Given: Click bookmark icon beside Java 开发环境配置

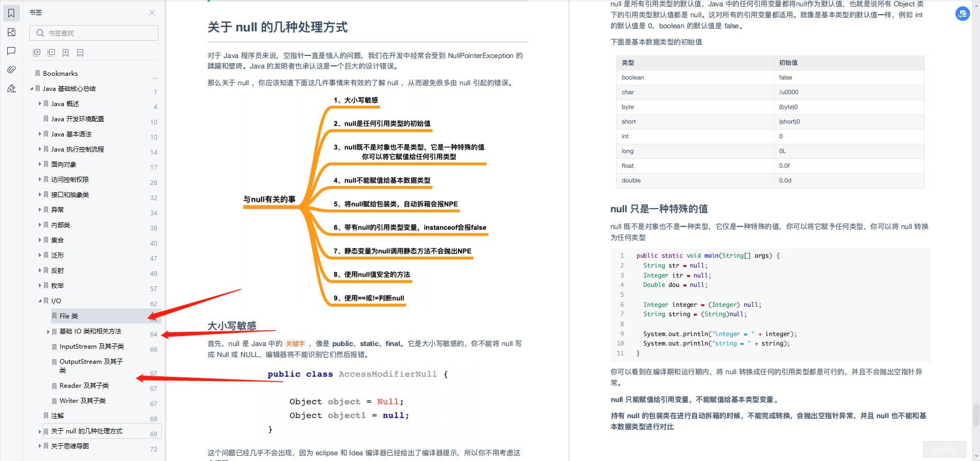Looking at the screenshot, I should coord(46,119).
